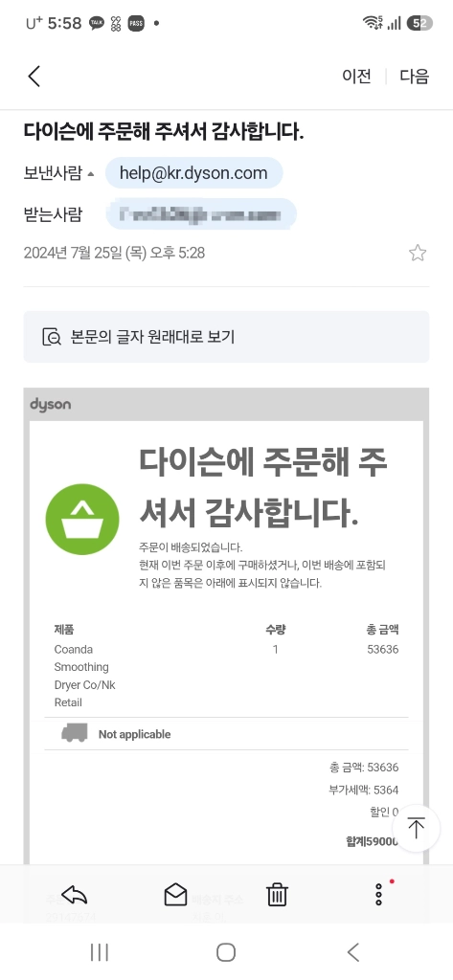Tap the 53636 amount in the product row

pos(383,650)
